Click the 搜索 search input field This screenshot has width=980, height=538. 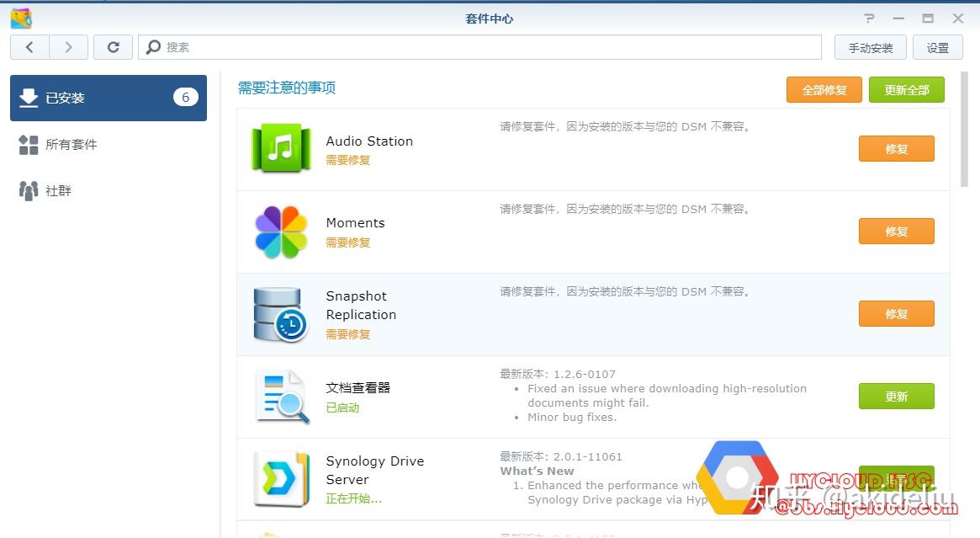[x=479, y=47]
